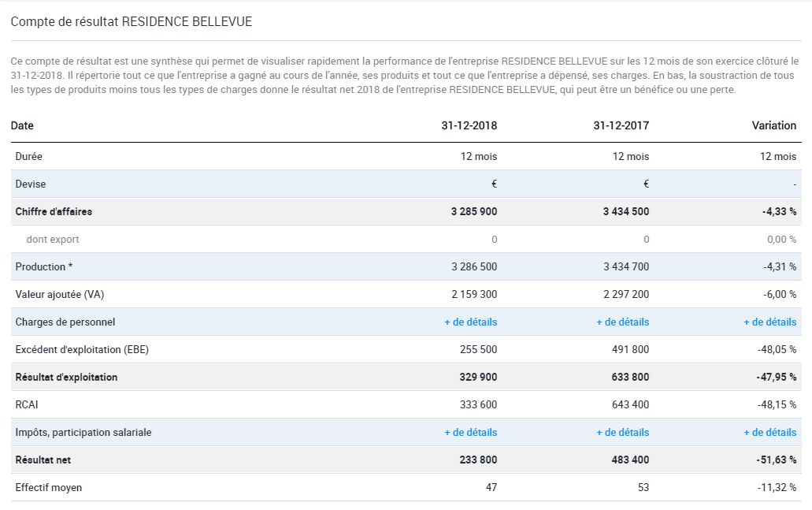Open 2017 details for Impôts, participation salariale

tap(622, 432)
